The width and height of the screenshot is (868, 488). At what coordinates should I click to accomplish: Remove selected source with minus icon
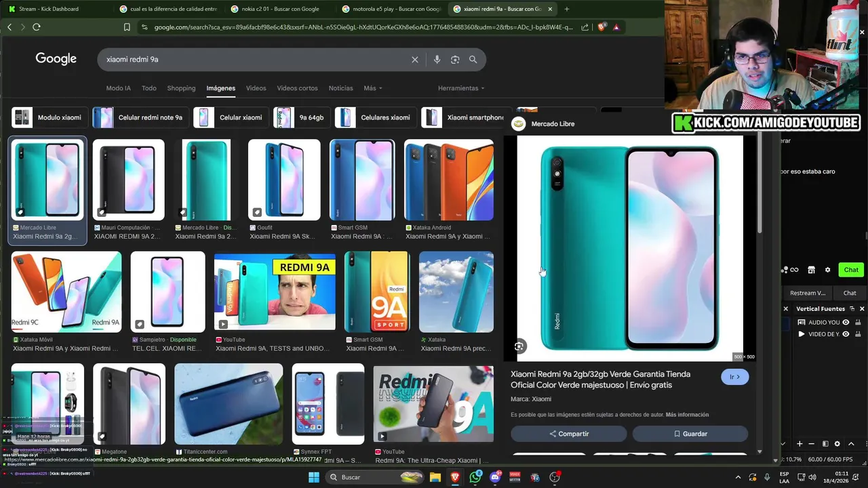[812, 444]
